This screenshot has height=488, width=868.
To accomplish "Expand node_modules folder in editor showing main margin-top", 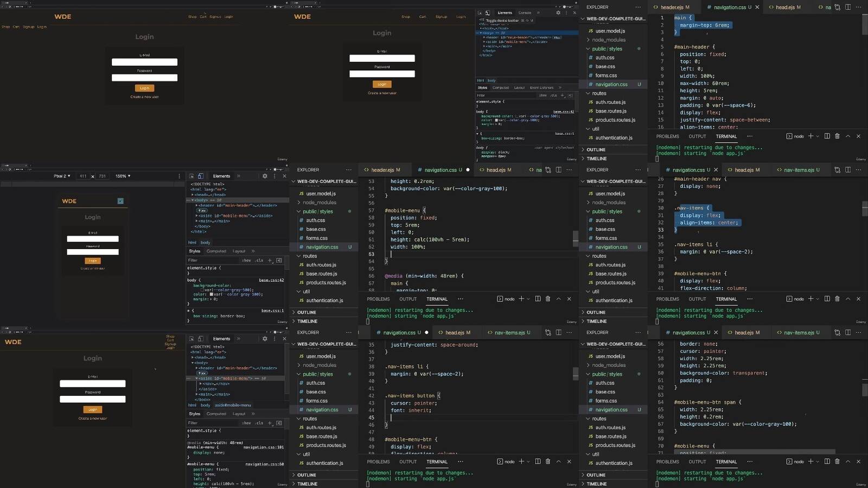I will point(609,40).
